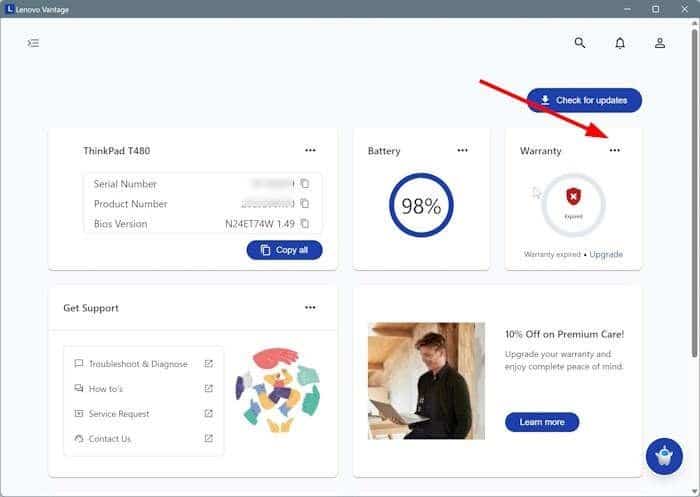Screen dimensions: 700x497
Task: Open the Contact Us link
Action: (110, 439)
